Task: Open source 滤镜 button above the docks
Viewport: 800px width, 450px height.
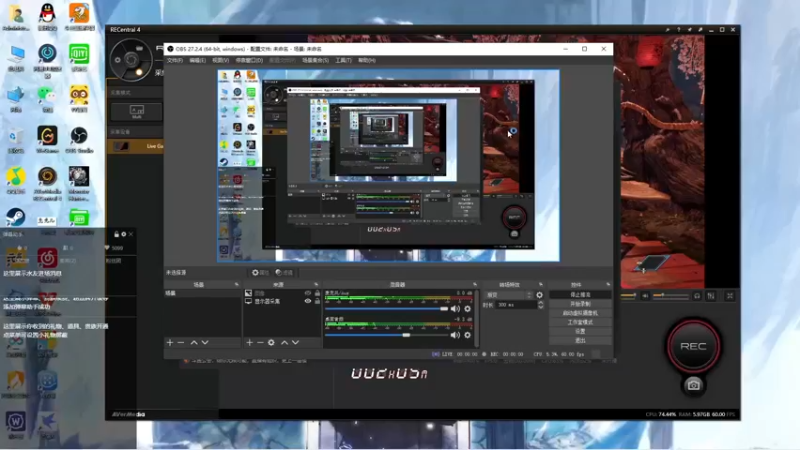Action: tap(284, 272)
